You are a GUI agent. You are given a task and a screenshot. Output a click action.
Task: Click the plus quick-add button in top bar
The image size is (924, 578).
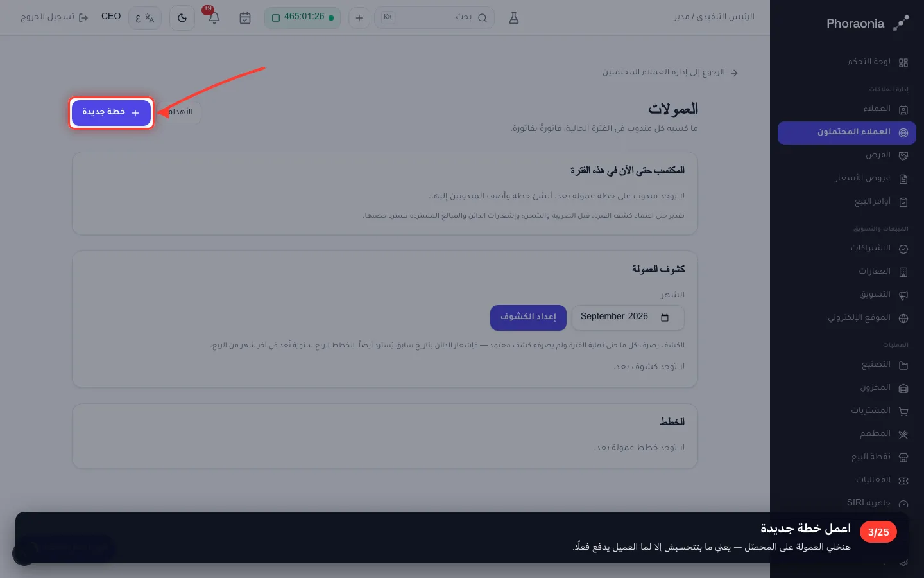pos(359,18)
